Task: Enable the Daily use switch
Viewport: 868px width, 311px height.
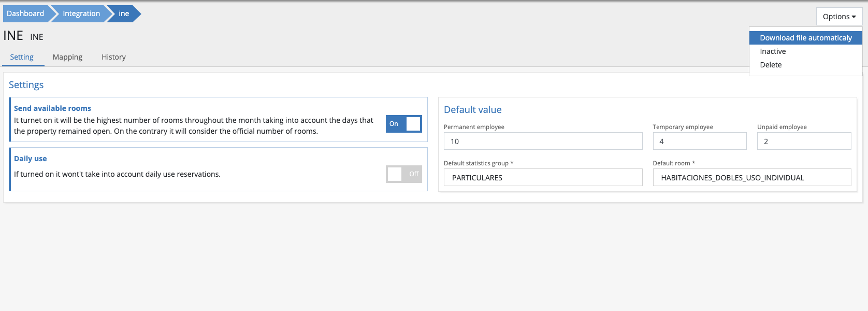Action: (x=403, y=174)
